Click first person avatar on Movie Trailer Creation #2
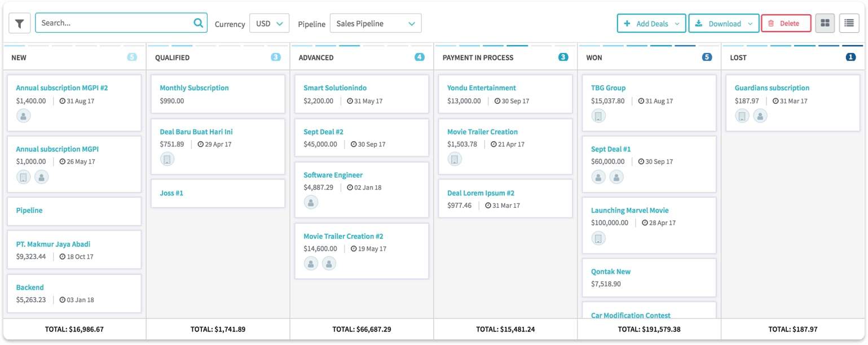 click(311, 263)
